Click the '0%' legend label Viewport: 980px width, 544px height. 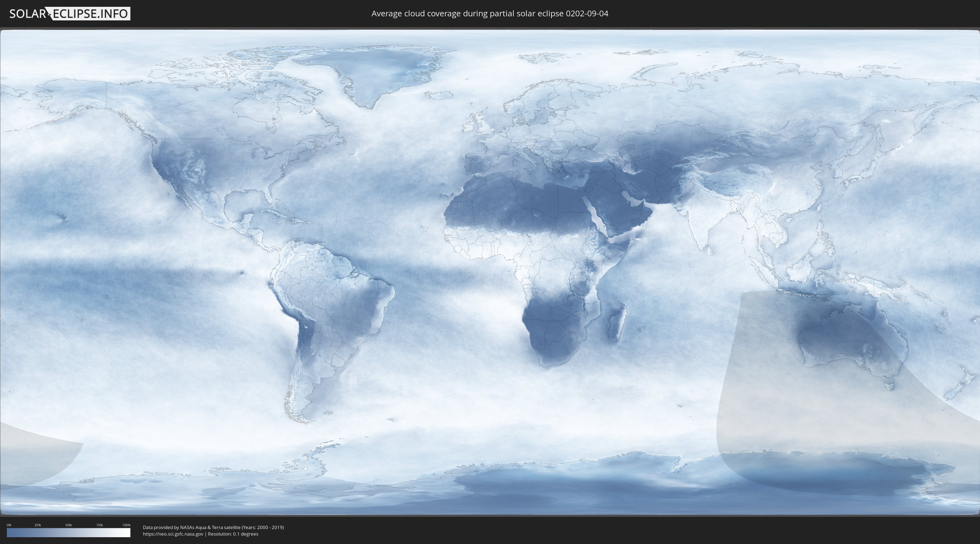[9, 525]
